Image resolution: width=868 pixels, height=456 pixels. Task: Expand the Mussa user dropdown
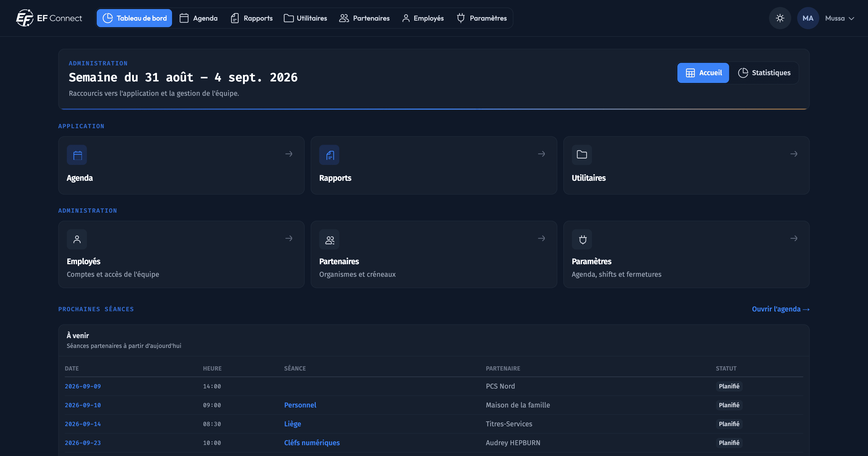[840, 18]
